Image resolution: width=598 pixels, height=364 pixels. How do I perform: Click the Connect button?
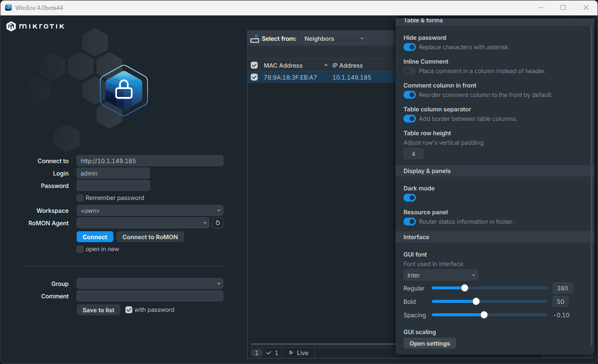pos(95,237)
